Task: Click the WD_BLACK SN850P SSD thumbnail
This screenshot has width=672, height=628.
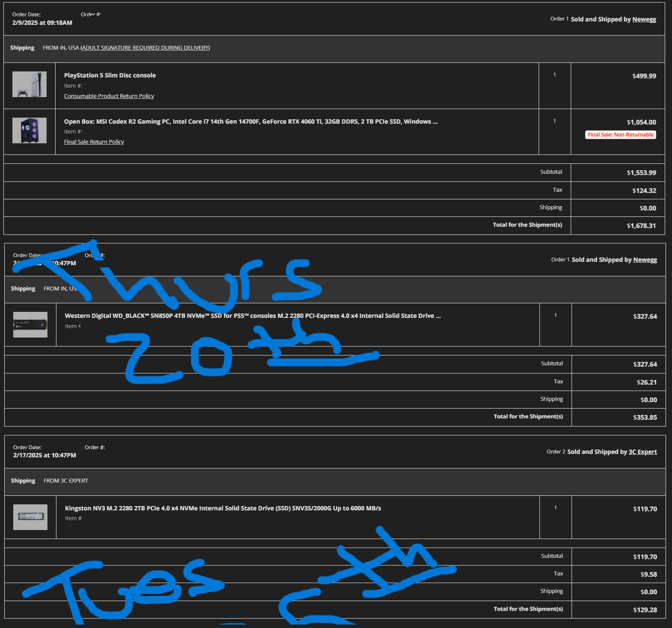Action: coord(30,325)
